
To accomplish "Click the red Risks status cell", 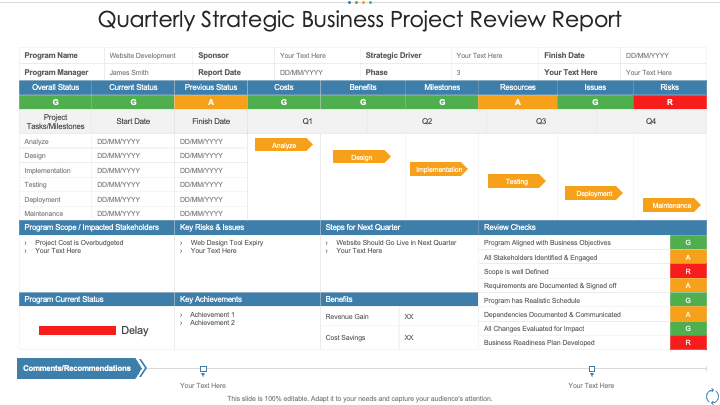I will (x=670, y=102).
